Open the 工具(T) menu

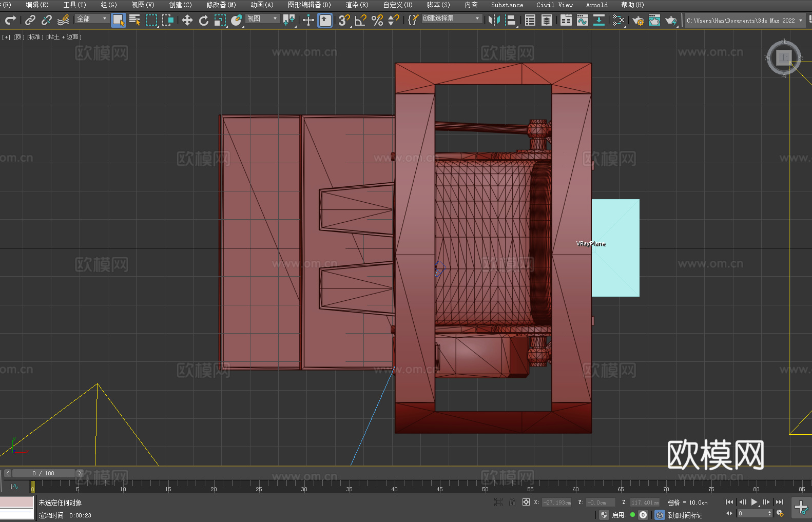click(75, 5)
